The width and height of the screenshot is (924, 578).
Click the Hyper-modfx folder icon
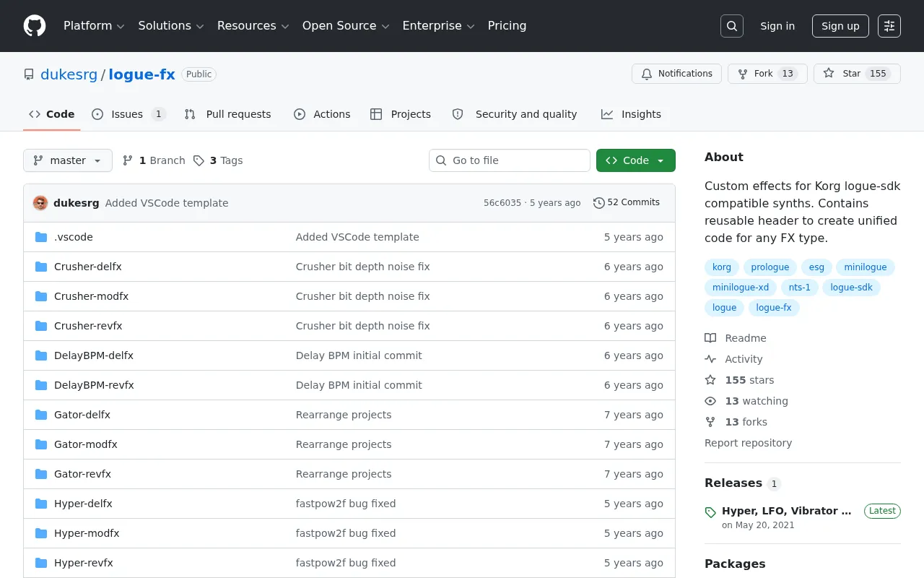pos(41,533)
